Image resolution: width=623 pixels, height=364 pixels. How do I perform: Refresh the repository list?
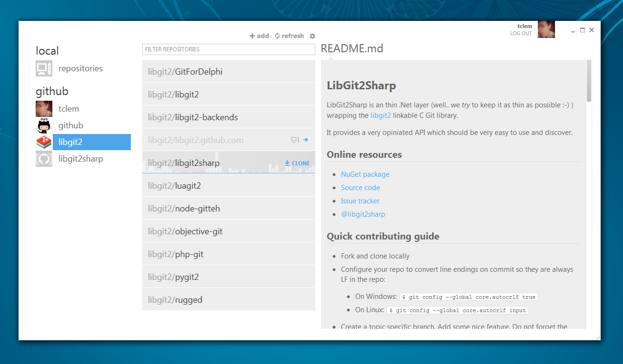tap(289, 36)
